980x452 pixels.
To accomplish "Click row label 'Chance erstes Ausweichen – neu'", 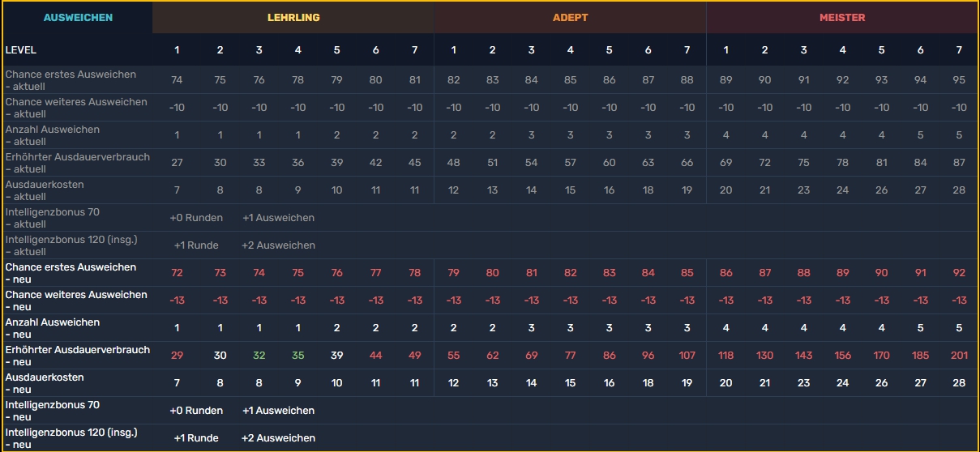I will (x=71, y=273).
